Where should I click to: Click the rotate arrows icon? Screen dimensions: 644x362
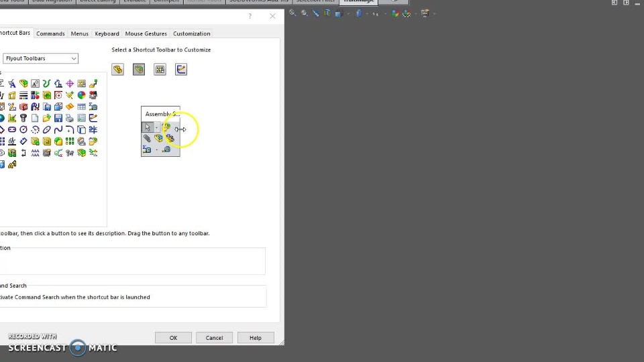coord(23,153)
